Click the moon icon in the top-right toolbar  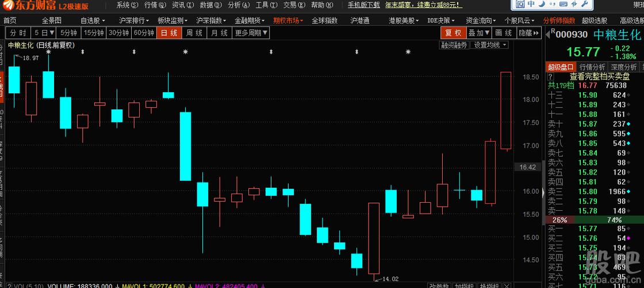pos(542,4)
